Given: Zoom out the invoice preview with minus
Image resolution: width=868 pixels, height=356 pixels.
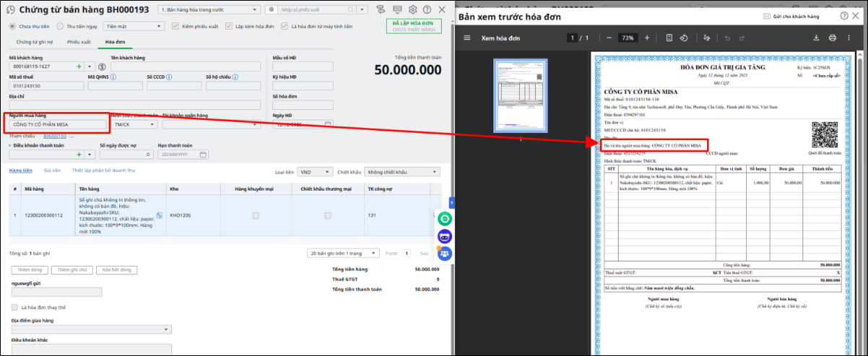Looking at the screenshot, I should (609, 38).
